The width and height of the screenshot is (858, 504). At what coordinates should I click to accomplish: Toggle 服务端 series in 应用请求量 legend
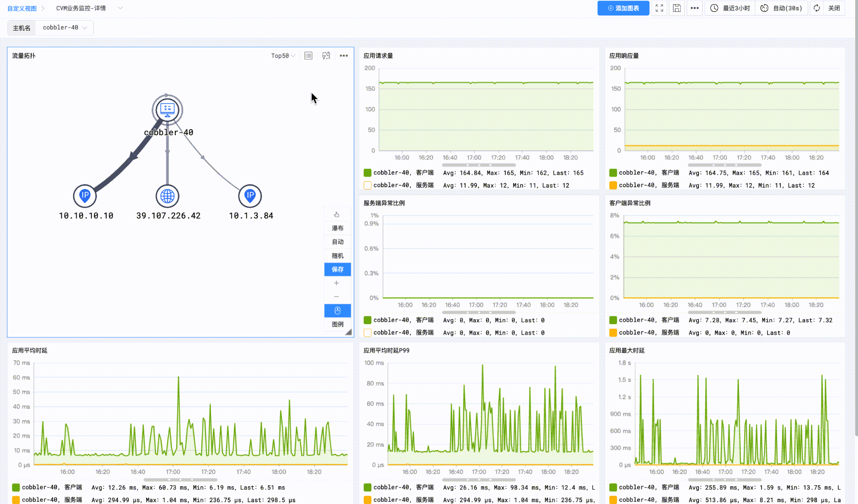(367, 185)
